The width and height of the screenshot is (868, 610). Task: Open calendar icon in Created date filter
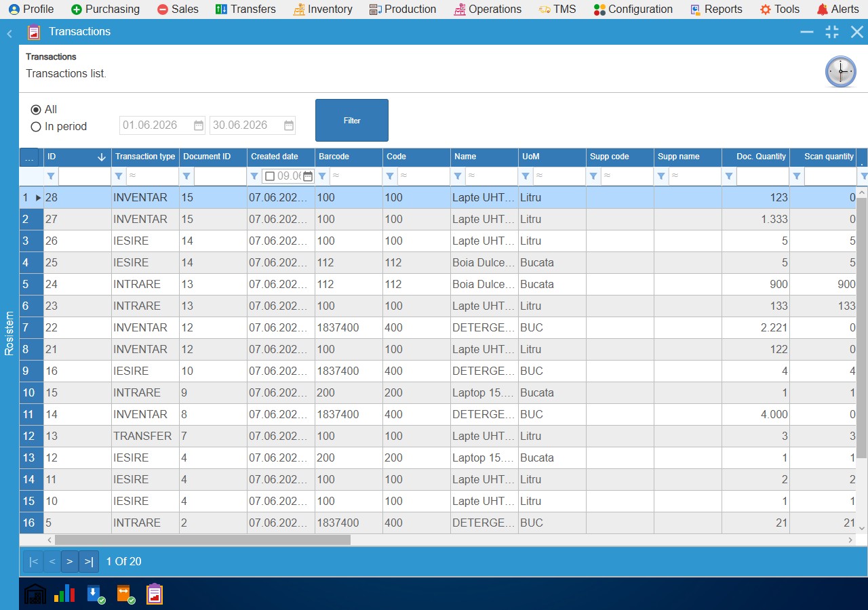click(307, 176)
